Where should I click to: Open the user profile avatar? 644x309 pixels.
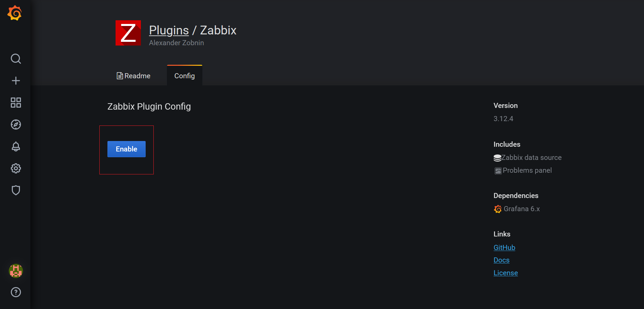(x=16, y=271)
